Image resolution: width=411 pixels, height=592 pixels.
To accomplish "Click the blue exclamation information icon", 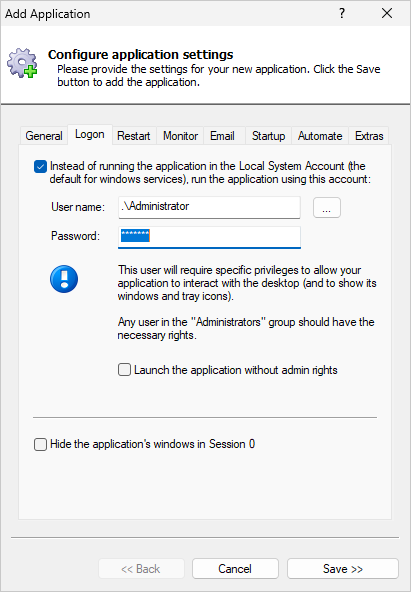I will point(64,279).
